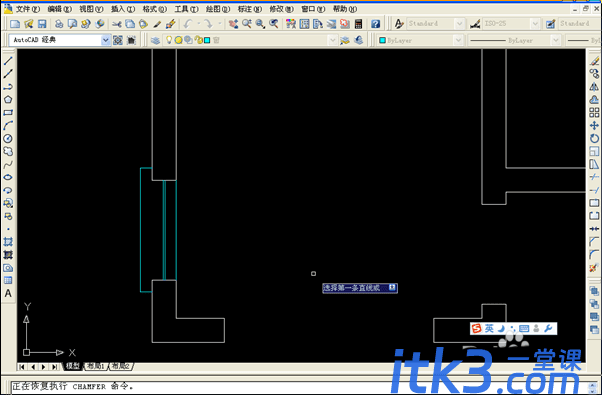Activate the Pan realtime hand icon
This screenshot has width=602, height=395.
[233, 24]
